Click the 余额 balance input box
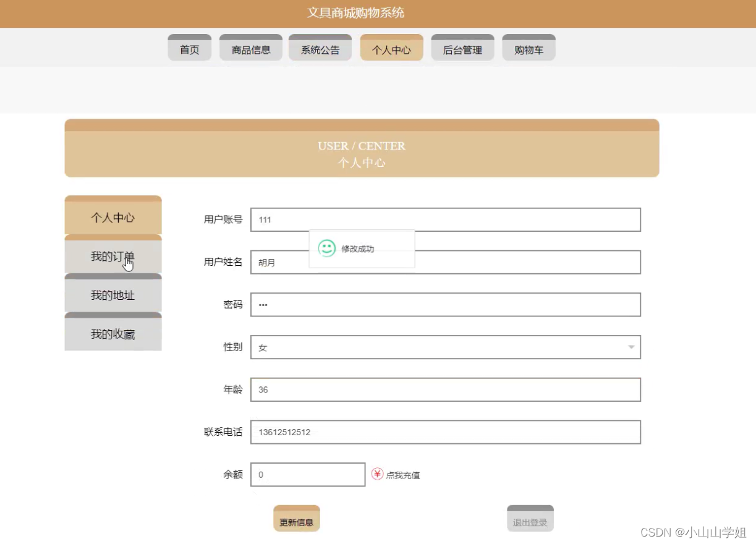The height and width of the screenshot is (544, 756). coord(307,474)
